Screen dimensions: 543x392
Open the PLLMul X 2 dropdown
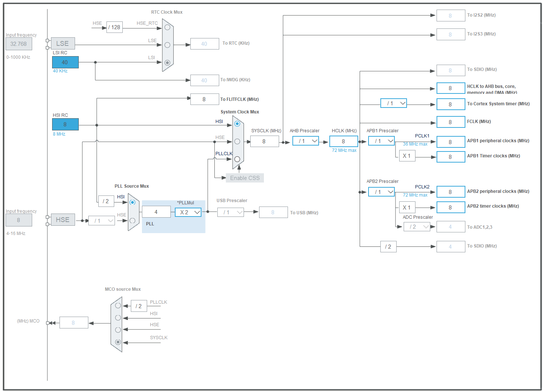(188, 212)
